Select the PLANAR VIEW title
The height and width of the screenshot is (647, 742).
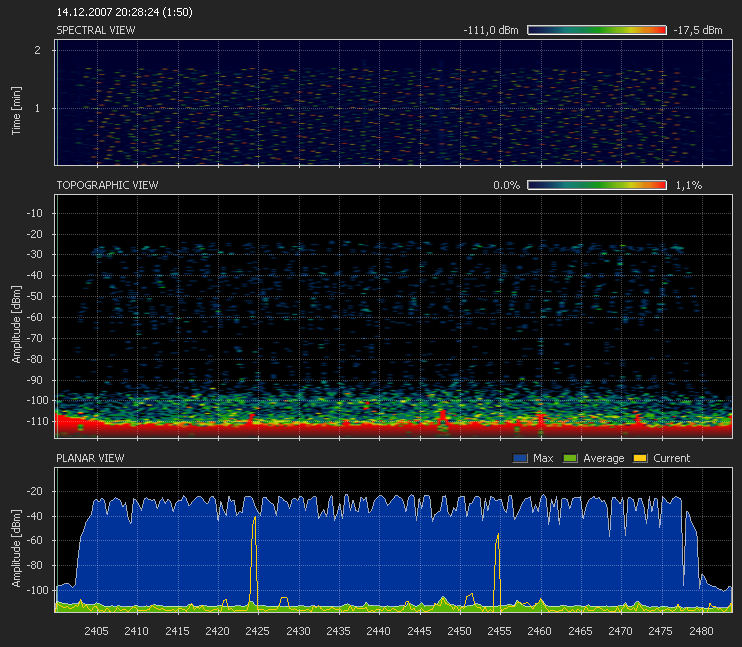pos(90,458)
